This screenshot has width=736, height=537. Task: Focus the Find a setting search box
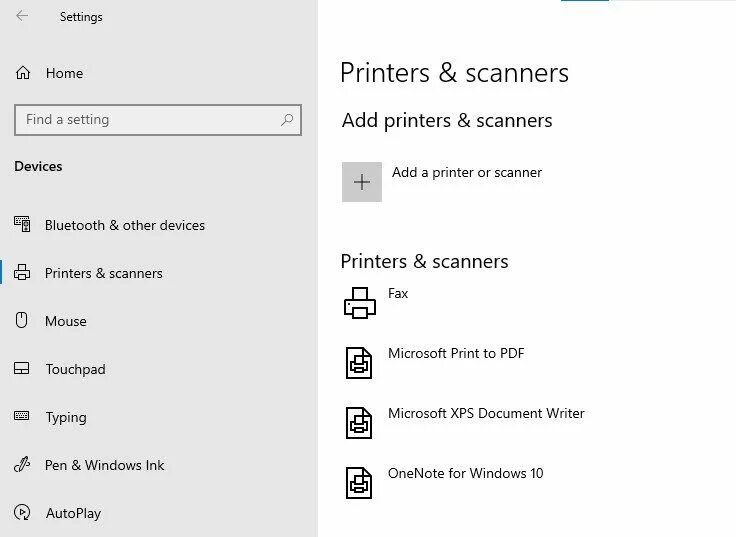pyautogui.click(x=158, y=120)
